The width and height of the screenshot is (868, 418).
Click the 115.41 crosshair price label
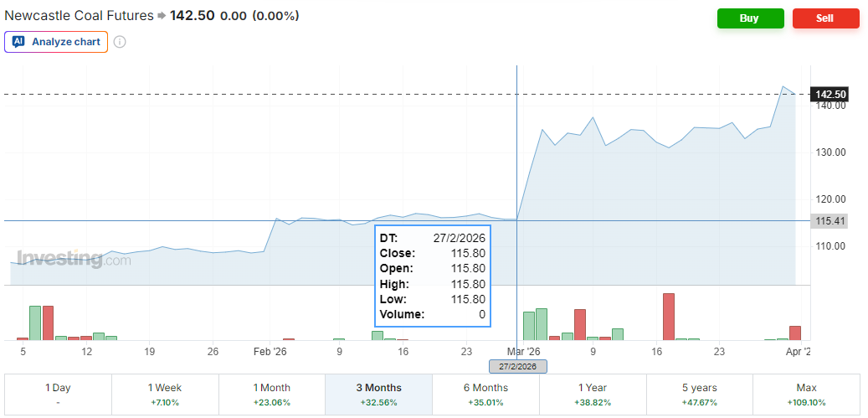830,221
